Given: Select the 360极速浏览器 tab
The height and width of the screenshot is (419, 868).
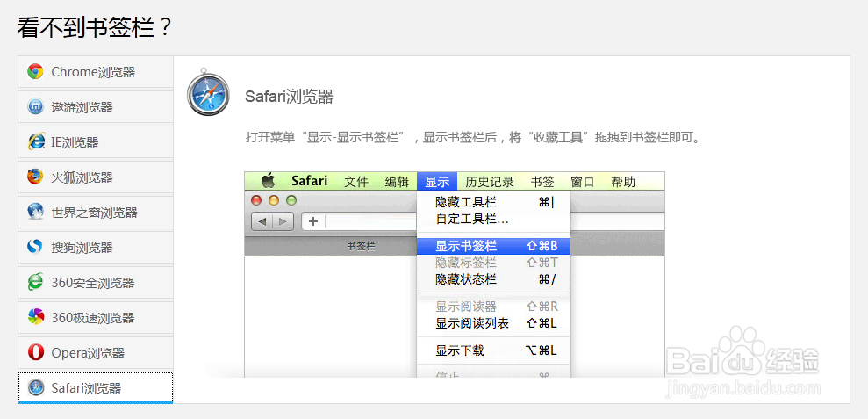Looking at the screenshot, I should 96,317.
